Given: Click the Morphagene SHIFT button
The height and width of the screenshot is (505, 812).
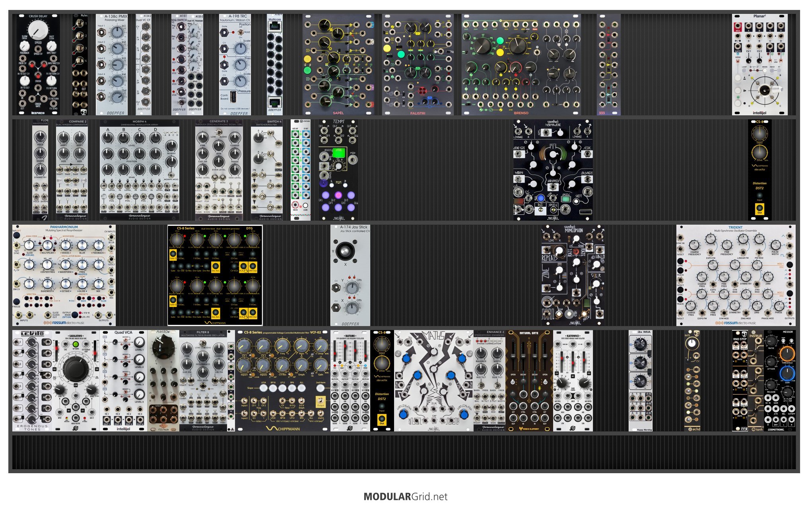Looking at the screenshot, I should tap(576, 202).
